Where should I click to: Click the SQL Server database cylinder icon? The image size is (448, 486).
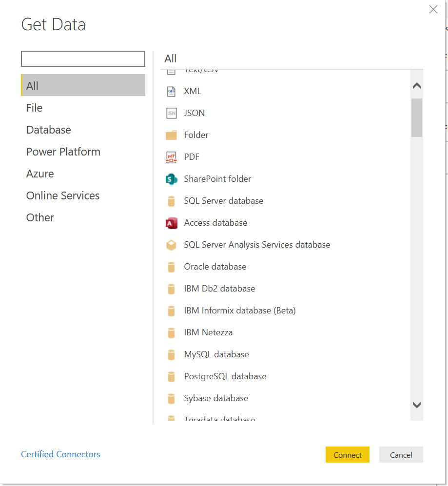click(171, 201)
